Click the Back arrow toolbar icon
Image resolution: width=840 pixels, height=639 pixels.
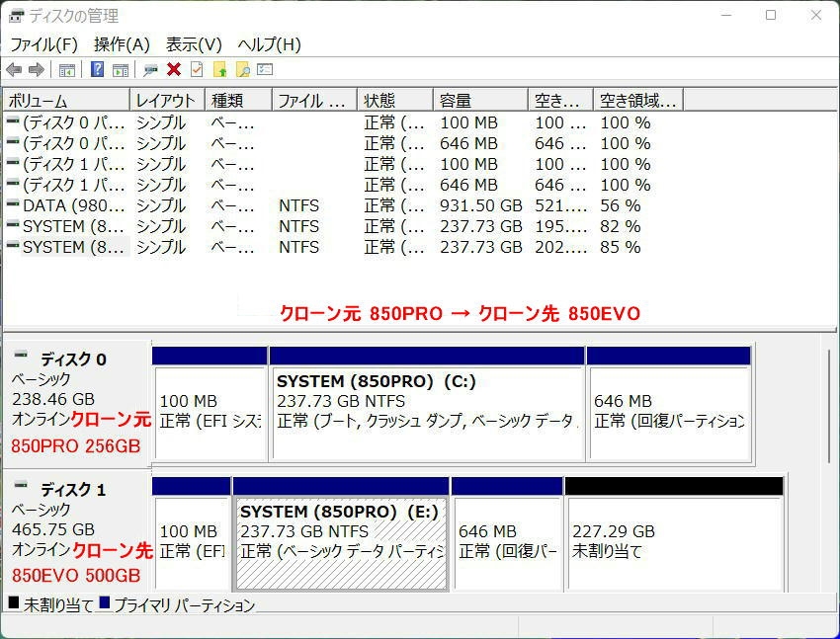pos(14,69)
